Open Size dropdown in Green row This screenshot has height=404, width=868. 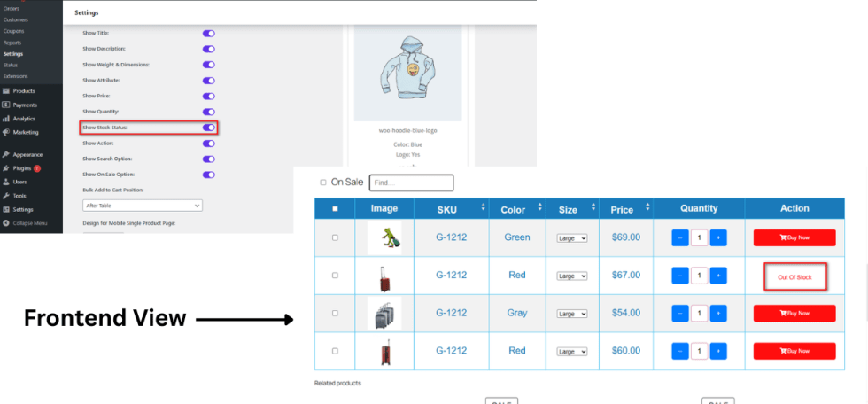click(572, 238)
